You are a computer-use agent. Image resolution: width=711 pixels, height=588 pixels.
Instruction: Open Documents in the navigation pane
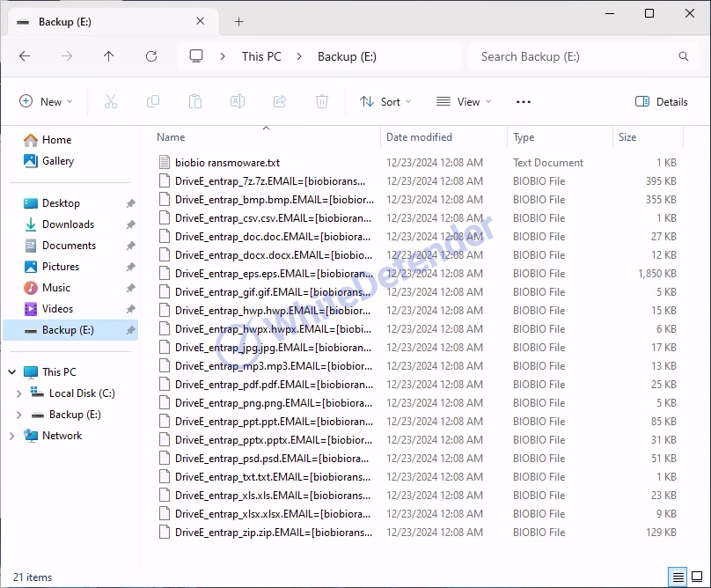(69, 246)
